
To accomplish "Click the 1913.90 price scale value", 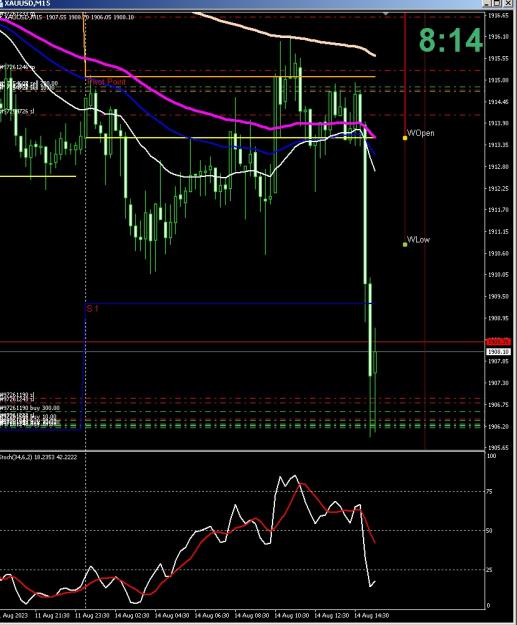I will coord(498,124).
